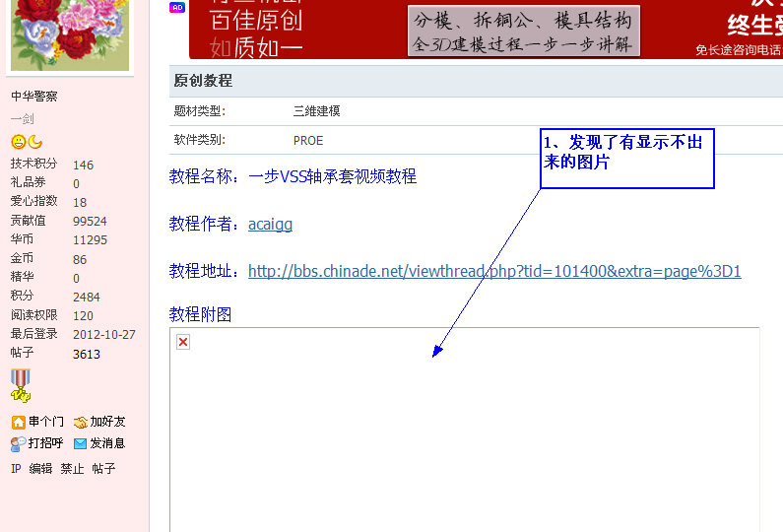The image size is (783, 532).
Task: Click the greeting icon beside 打招呼
Action: [19, 444]
